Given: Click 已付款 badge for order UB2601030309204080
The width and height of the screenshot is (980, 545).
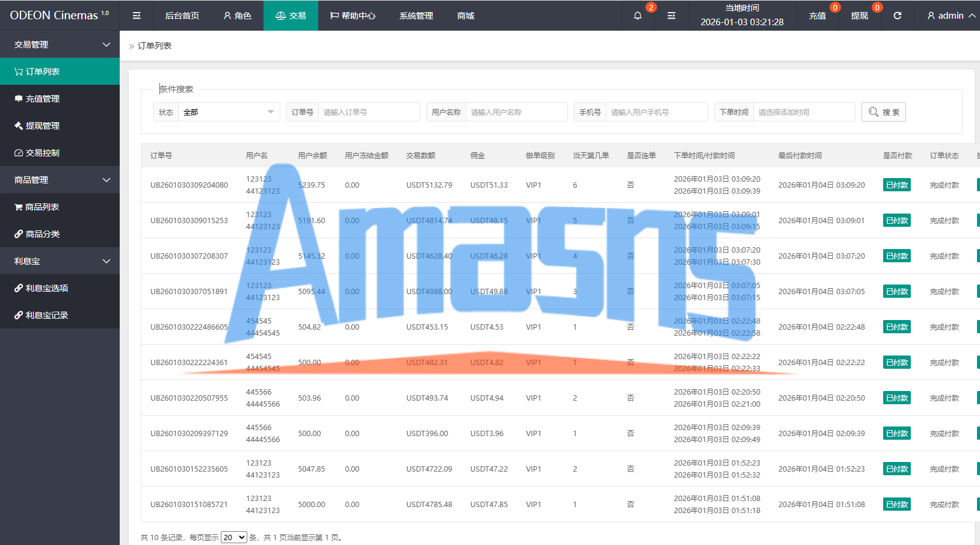Looking at the screenshot, I should pos(896,185).
